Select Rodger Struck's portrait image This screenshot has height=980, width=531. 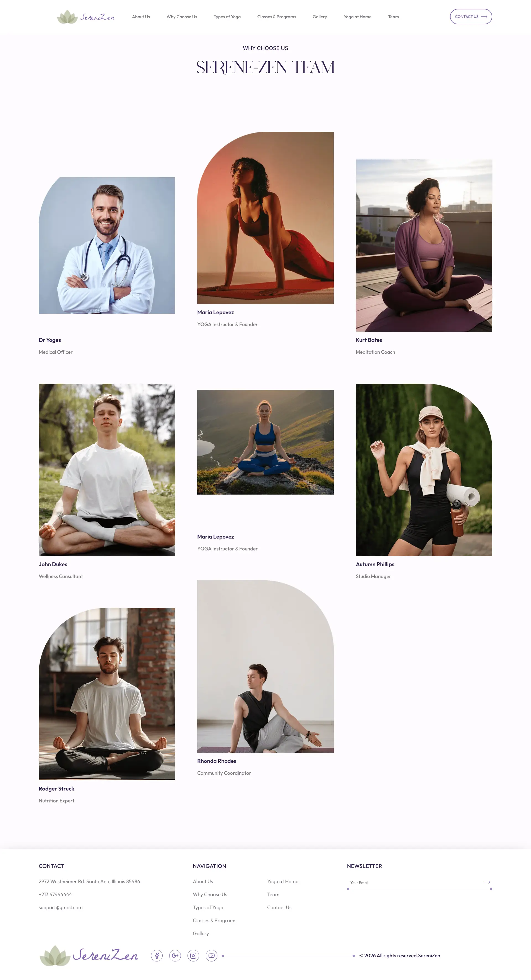(x=107, y=694)
